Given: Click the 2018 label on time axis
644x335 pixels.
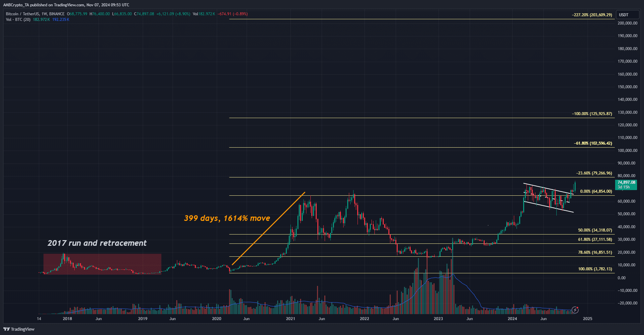Looking at the screenshot, I should coord(67,319).
